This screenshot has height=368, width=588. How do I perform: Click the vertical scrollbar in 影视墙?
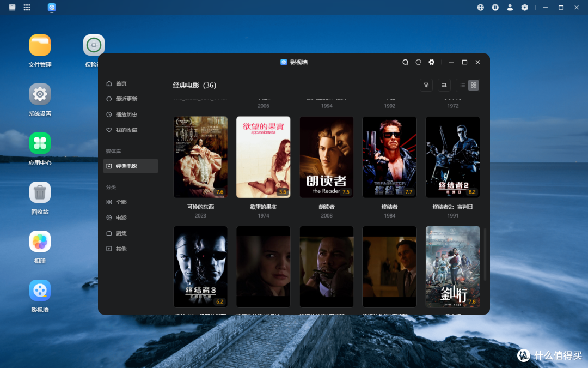click(485, 255)
